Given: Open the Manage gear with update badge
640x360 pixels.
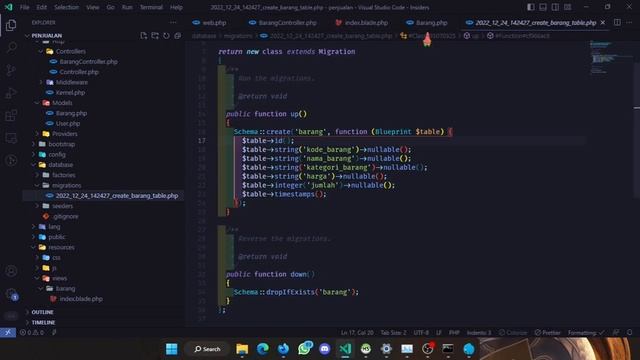Looking at the screenshot, I should point(11,293).
